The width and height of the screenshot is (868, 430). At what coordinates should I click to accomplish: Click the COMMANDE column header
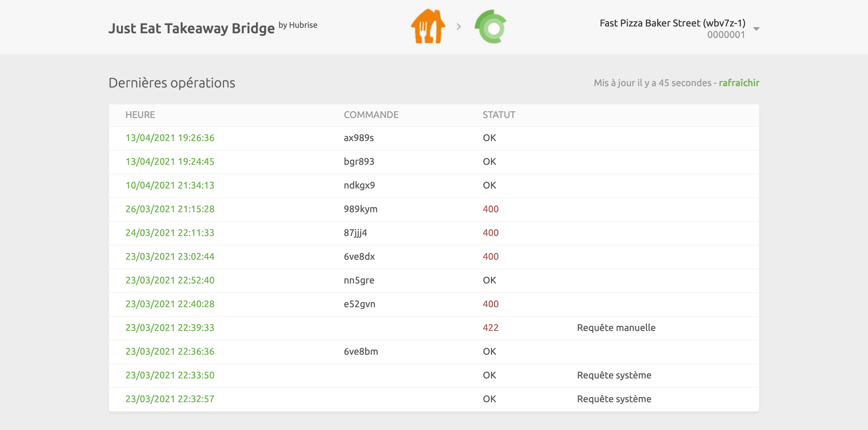click(371, 115)
